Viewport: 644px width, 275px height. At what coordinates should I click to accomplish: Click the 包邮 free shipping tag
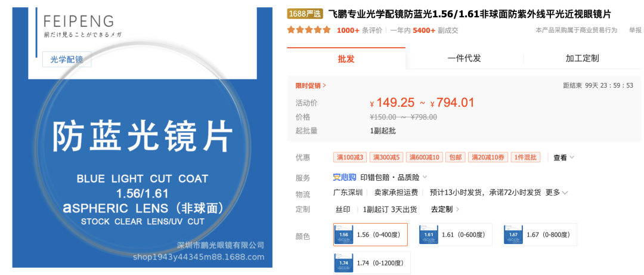[x=456, y=157]
